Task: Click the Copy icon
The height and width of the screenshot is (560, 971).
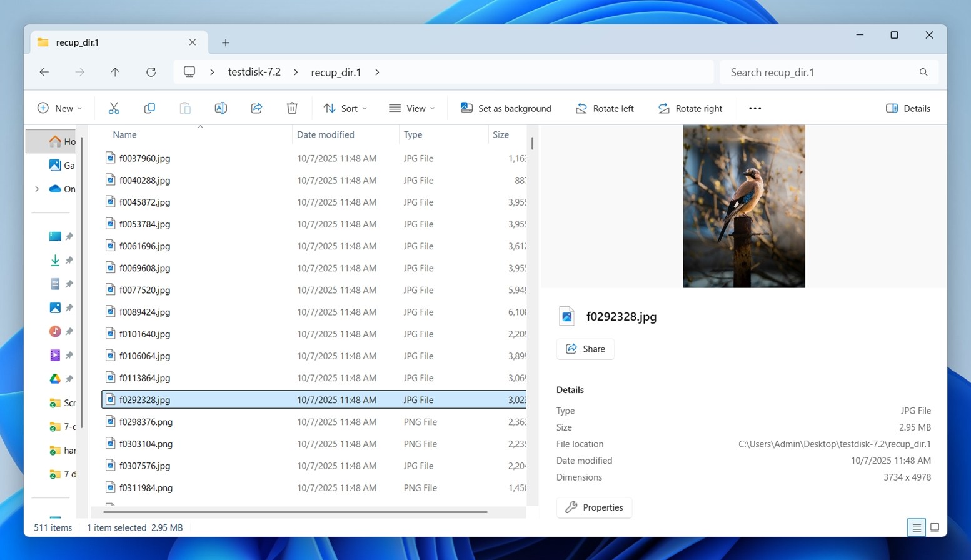Action: pos(149,107)
